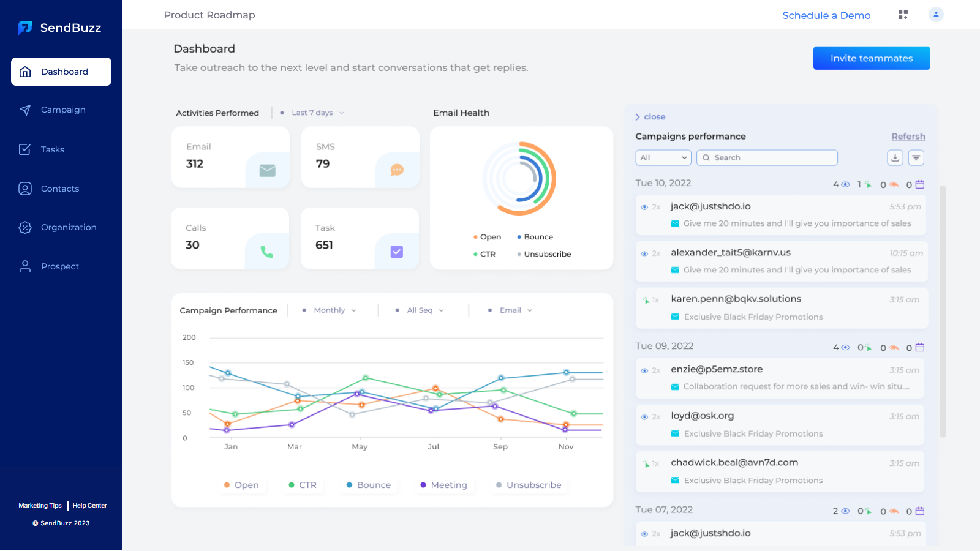Expand the Last 7 days dropdown
This screenshot has width=980, height=551.
pos(314,113)
